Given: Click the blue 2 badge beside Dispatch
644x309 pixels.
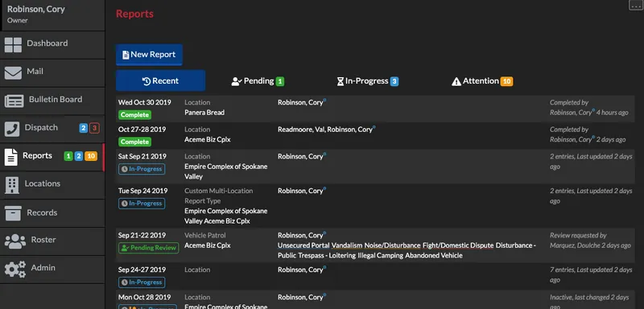Looking at the screenshot, I should coord(84,128).
